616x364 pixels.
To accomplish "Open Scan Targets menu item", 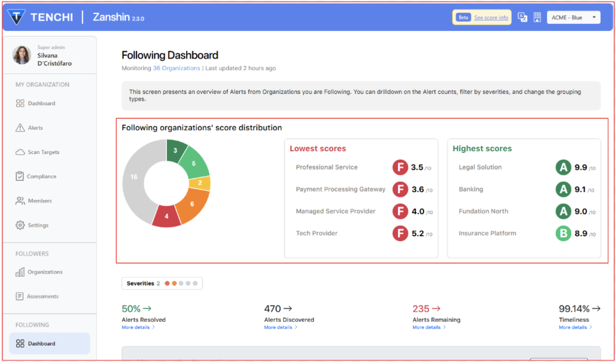I will 43,152.
